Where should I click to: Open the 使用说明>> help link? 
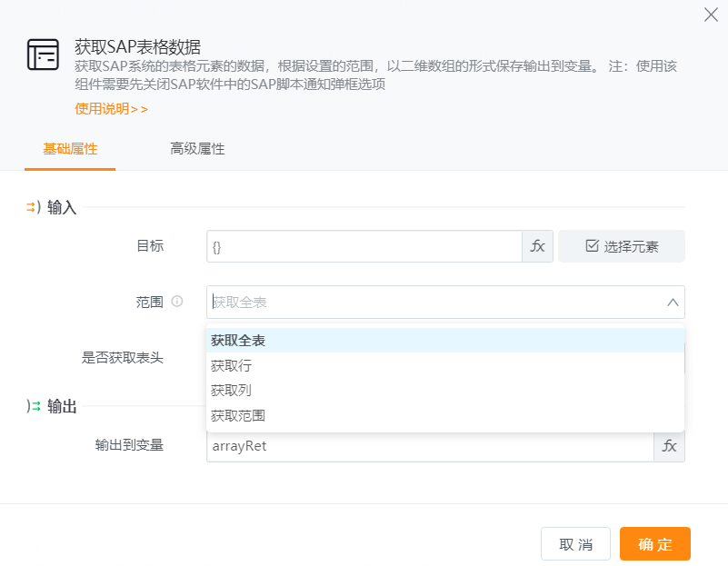111,109
